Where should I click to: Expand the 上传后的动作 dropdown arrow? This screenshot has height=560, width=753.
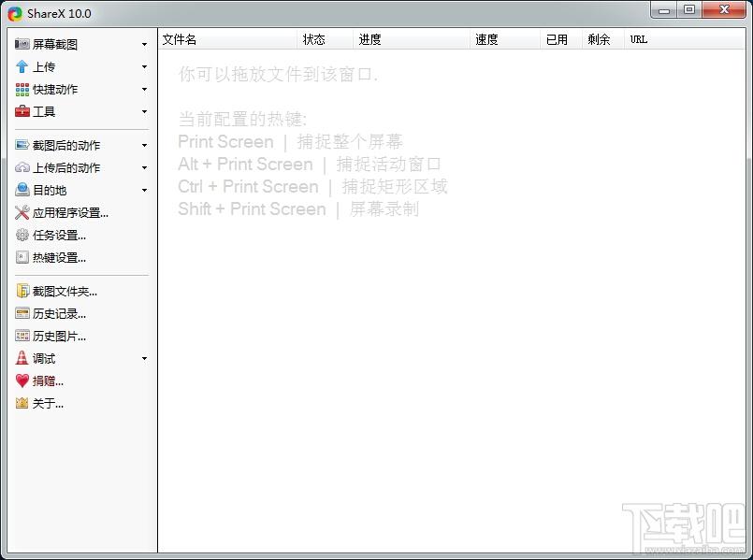tap(145, 168)
